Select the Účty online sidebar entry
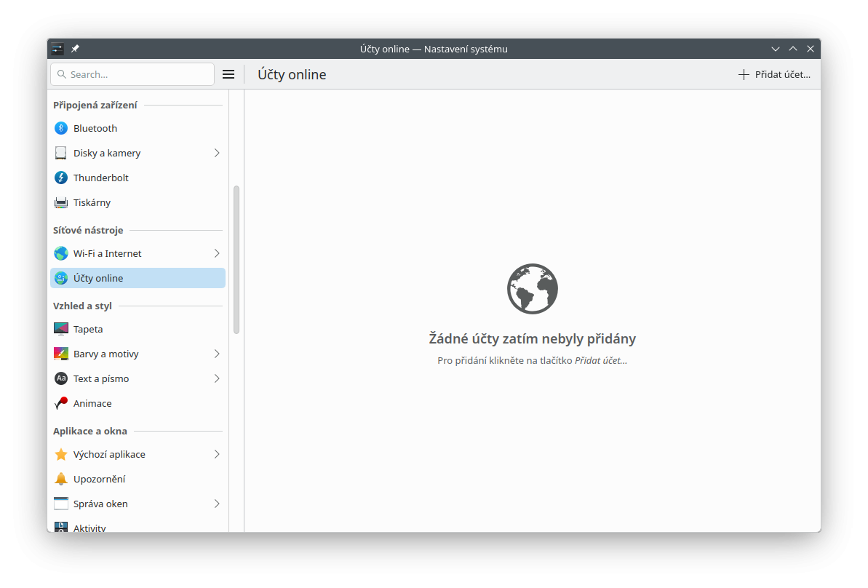Screen dimensions: 868x588 138,278
